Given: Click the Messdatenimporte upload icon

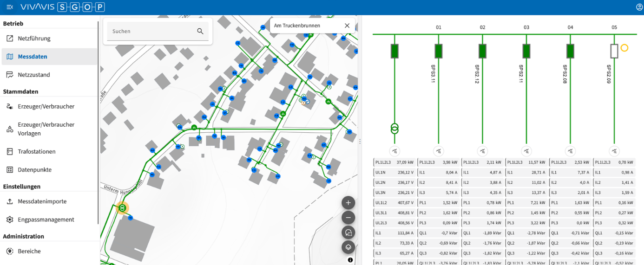Looking at the screenshot, I should 10,201.
